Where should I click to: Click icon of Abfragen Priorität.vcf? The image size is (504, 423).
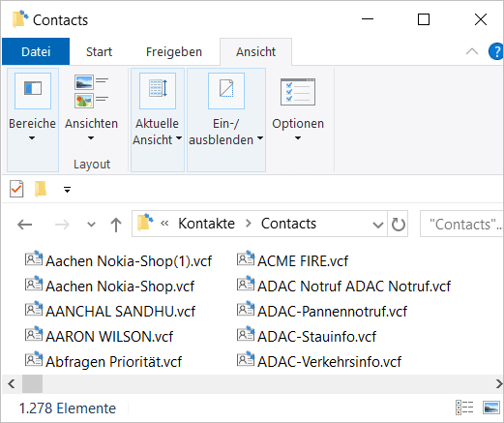tap(34, 359)
